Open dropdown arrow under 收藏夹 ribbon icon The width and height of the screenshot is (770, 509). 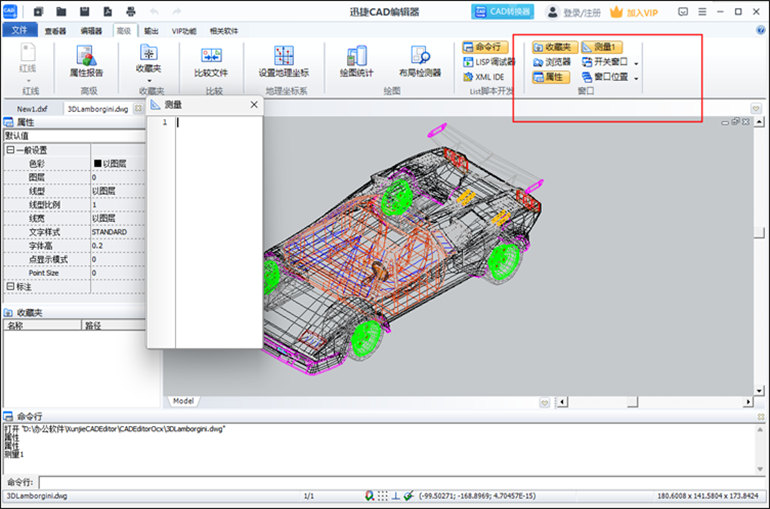149,80
